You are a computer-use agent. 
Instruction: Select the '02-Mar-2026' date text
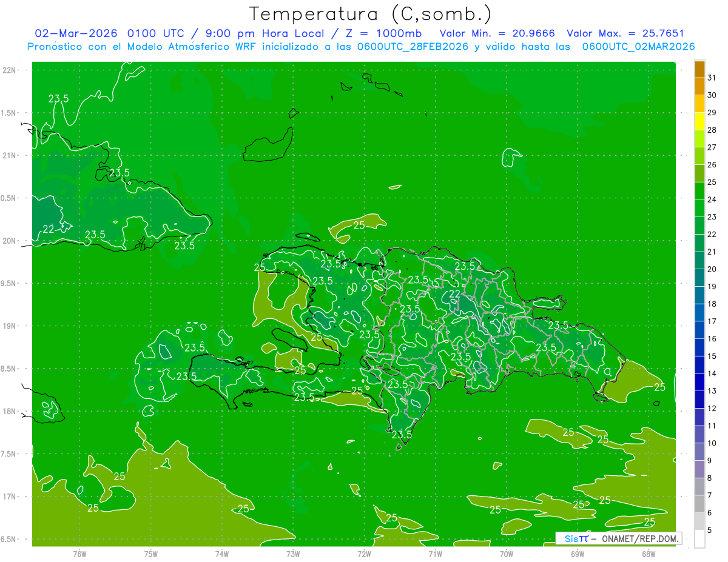(x=75, y=33)
